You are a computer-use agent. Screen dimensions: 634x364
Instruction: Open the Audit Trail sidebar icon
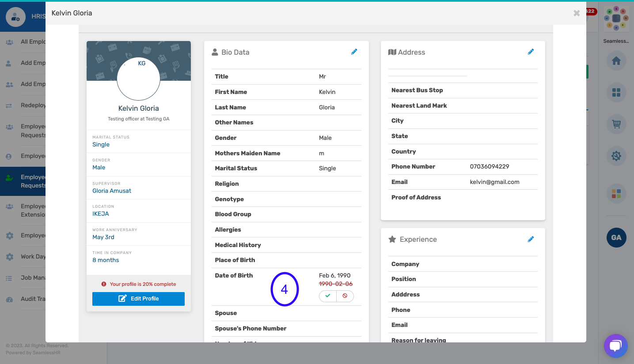tap(9, 299)
